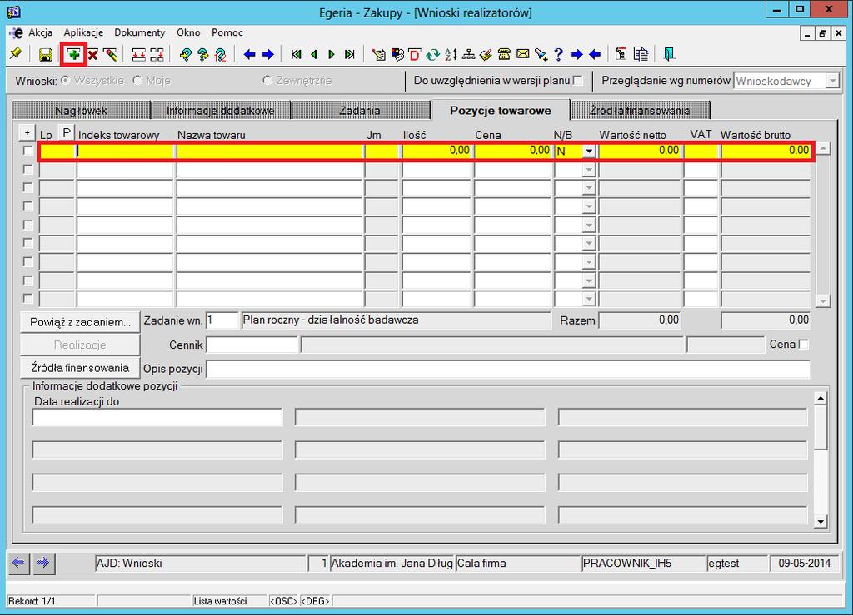Open the Akcja menu

click(x=40, y=32)
